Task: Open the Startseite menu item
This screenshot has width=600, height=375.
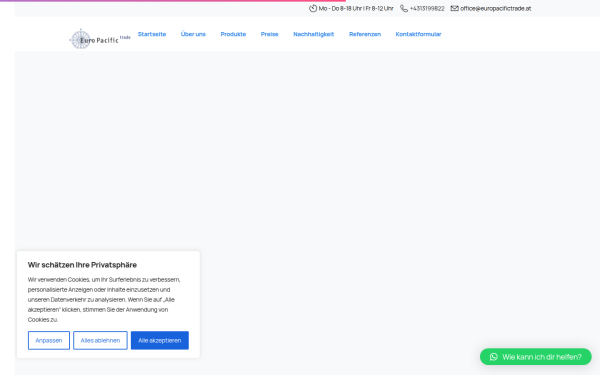Action: (x=152, y=34)
